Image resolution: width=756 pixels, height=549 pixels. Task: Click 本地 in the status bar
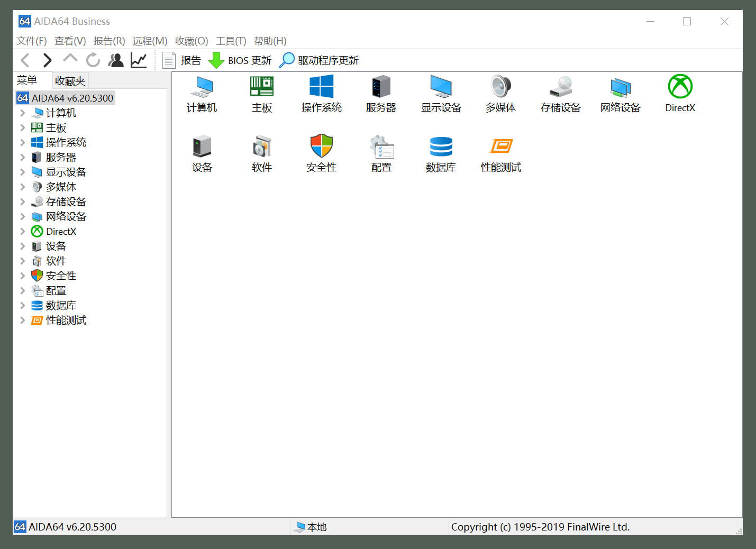coord(316,527)
